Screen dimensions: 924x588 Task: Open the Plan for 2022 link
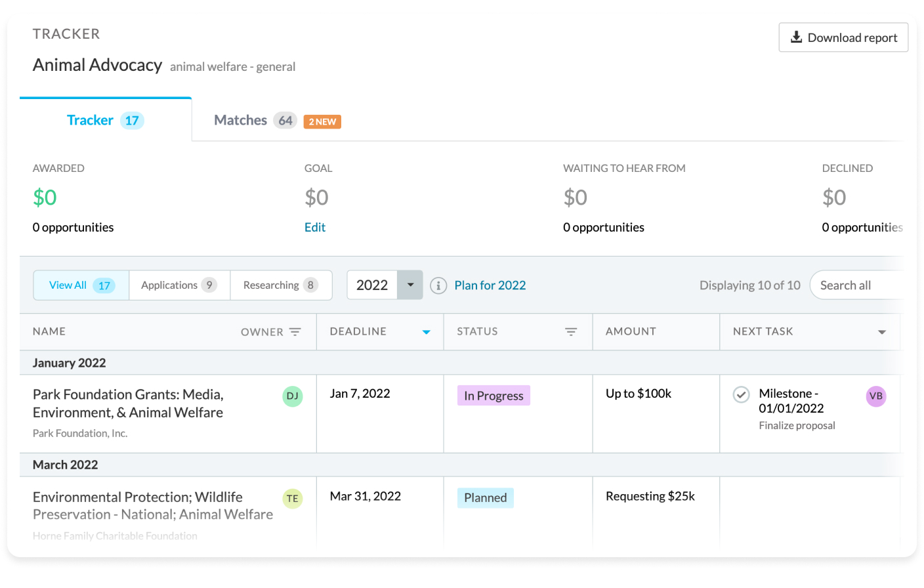pos(490,285)
